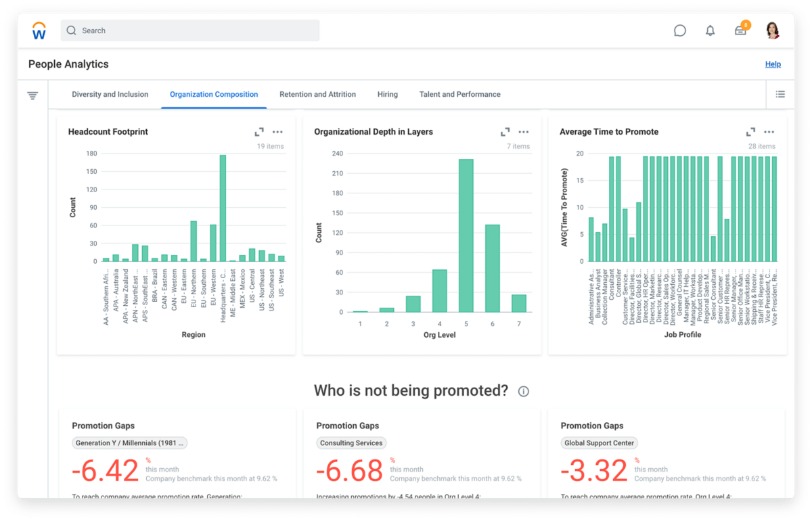The width and height of the screenshot is (812, 521).
Task: Click inside the Search input field
Action: (190, 30)
